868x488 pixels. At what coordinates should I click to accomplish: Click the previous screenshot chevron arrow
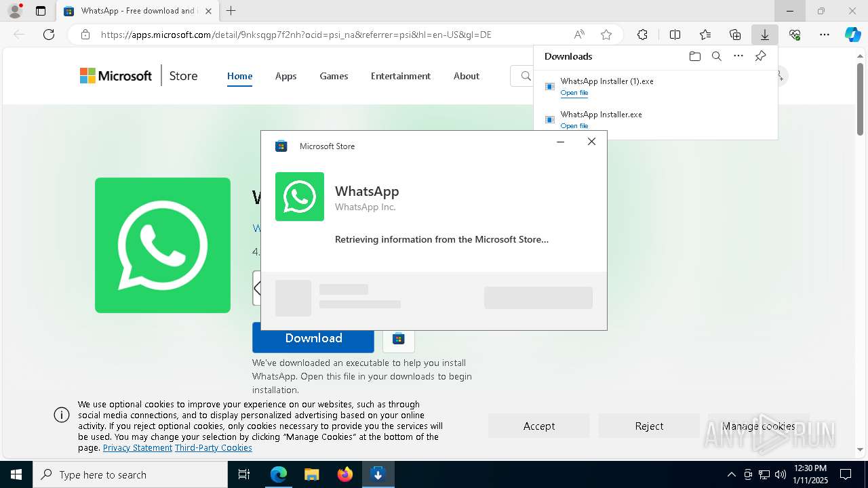click(x=257, y=289)
